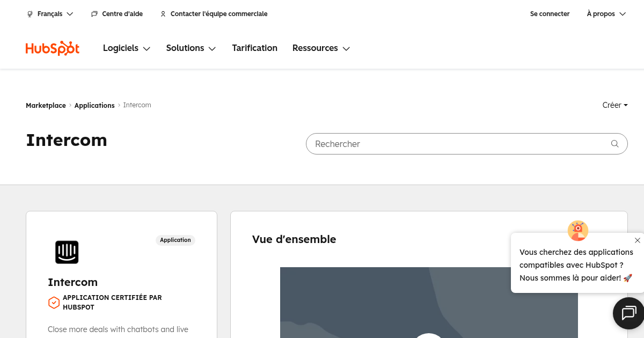The height and width of the screenshot is (338, 644).
Task: Expand the Solutions menu
Action: point(191,48)
